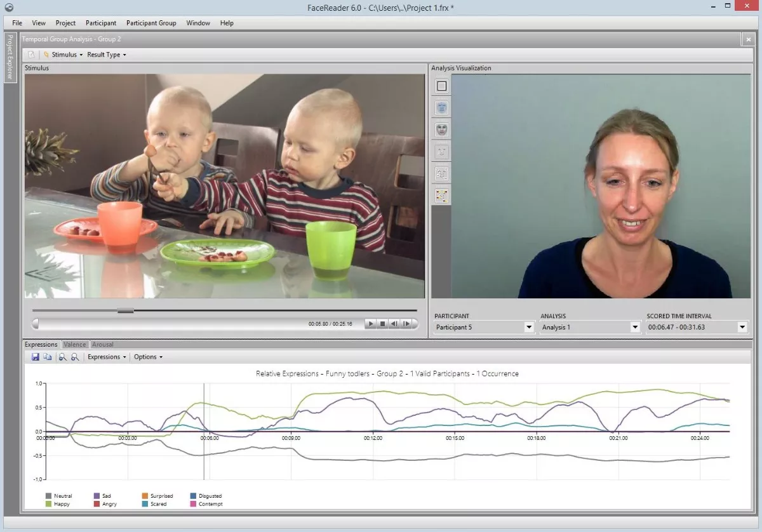Image resolution: width=762 pixels, height=532 pixels.
Task: Click the stimulus video of toddlers
Action: 225,186
